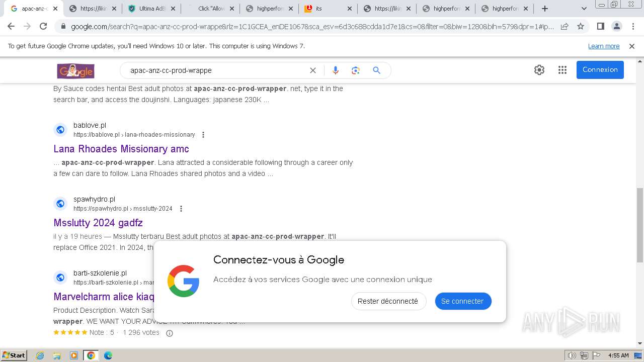
Task: Start voice search with microphone
Action: 336,70
